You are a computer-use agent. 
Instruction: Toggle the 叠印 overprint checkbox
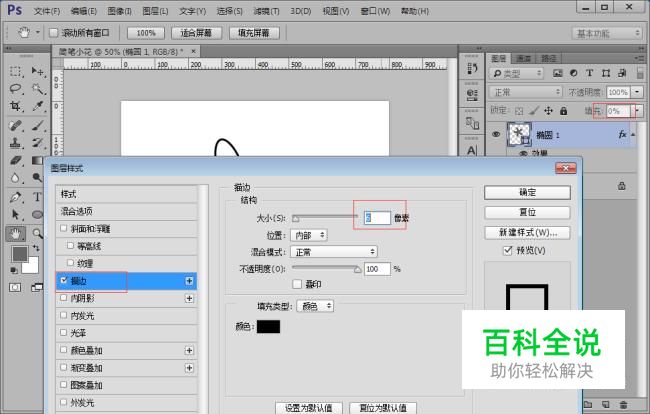point(297,284)
